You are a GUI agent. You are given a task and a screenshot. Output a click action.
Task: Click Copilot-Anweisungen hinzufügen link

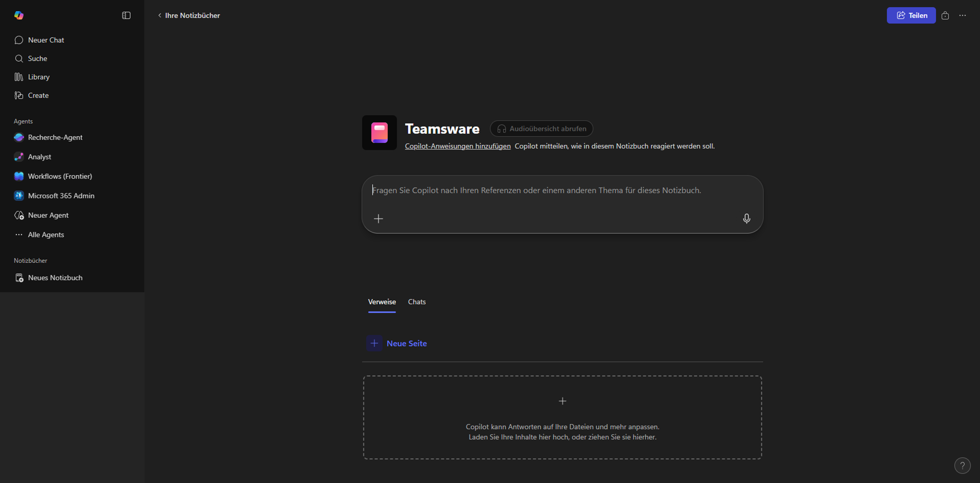pyautogui.click(x=457, y=146)
